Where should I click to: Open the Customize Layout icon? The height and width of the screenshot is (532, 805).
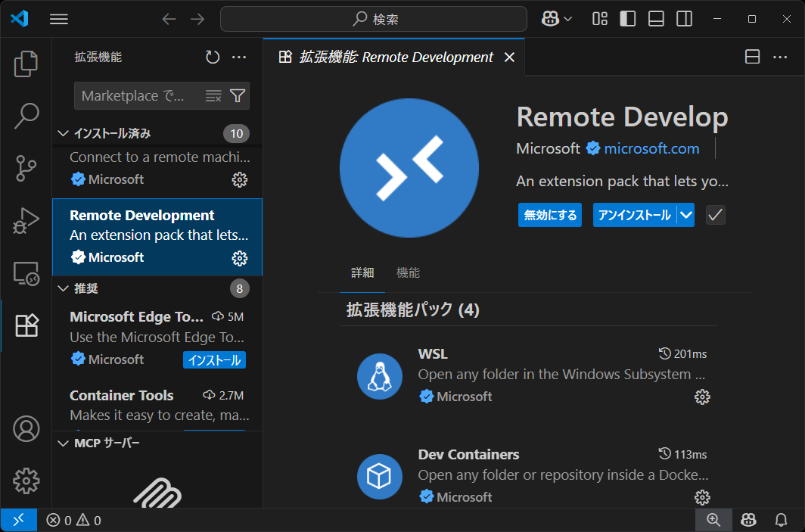tap(600, 19)
